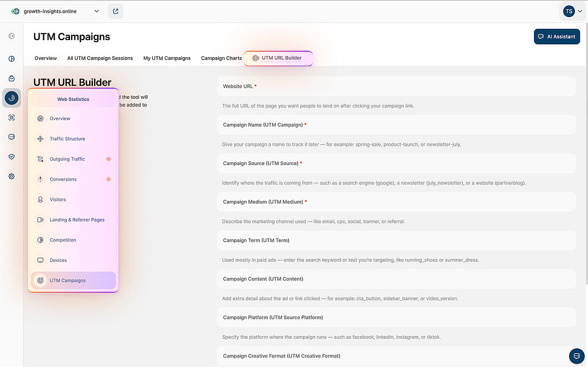This screenshot has width=588, height=367.
Task: Click the orange indicator beside Conversions
Action: click(109, 179)
